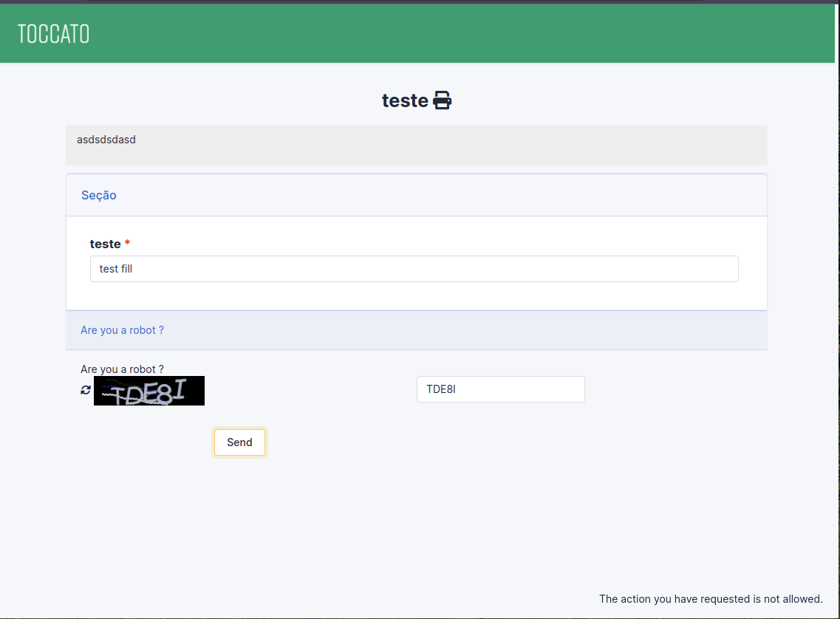Refresh the captcha image using the reload icon
840x619 pixels.
[x=84, y=389]
